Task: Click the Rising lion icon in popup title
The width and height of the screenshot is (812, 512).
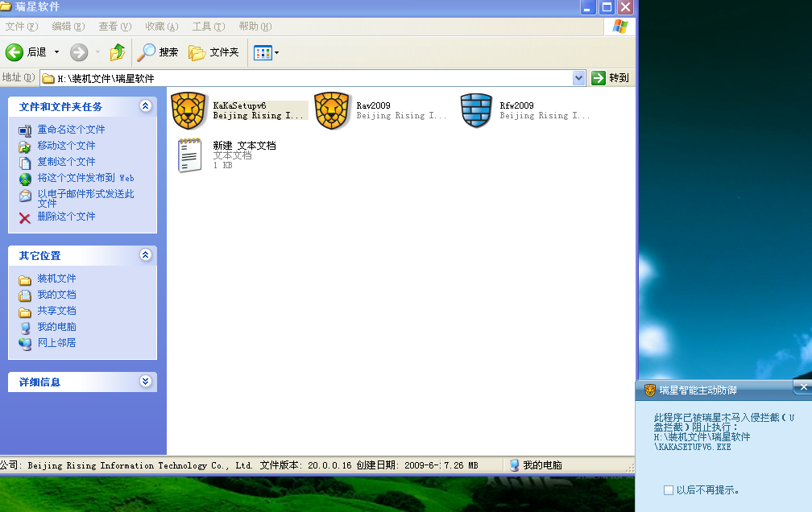Action: (x=649, y=390)
